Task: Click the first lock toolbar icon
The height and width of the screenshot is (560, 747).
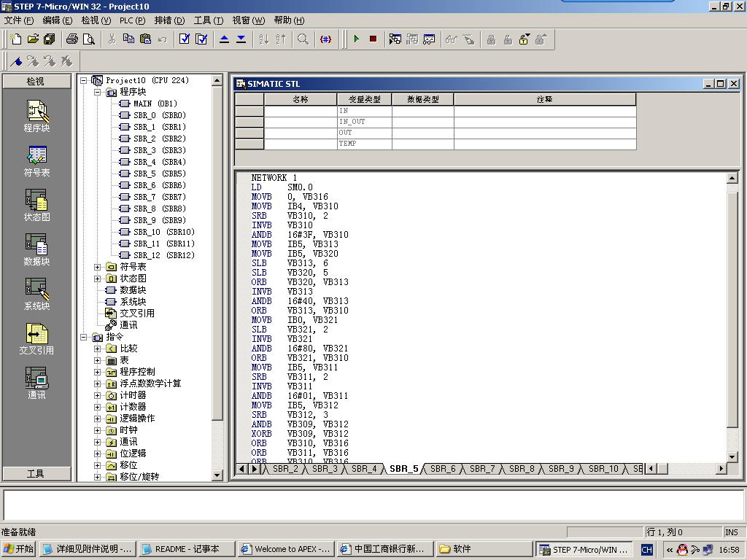Action: [x=491, y=39]
